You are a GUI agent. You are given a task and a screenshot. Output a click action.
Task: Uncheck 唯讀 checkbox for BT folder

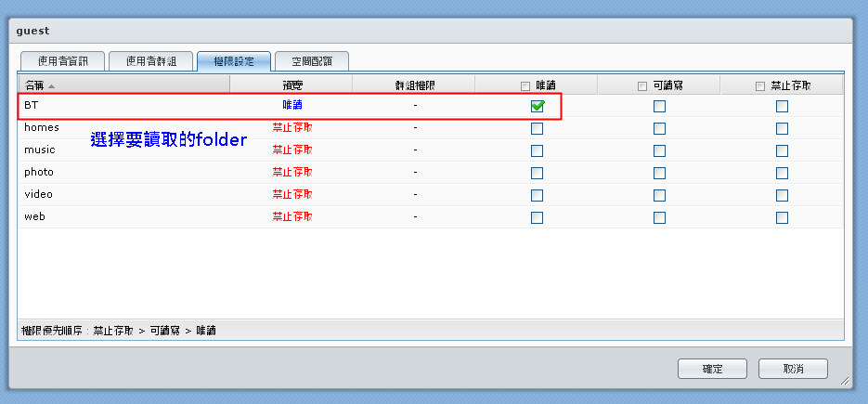point(537,106)
